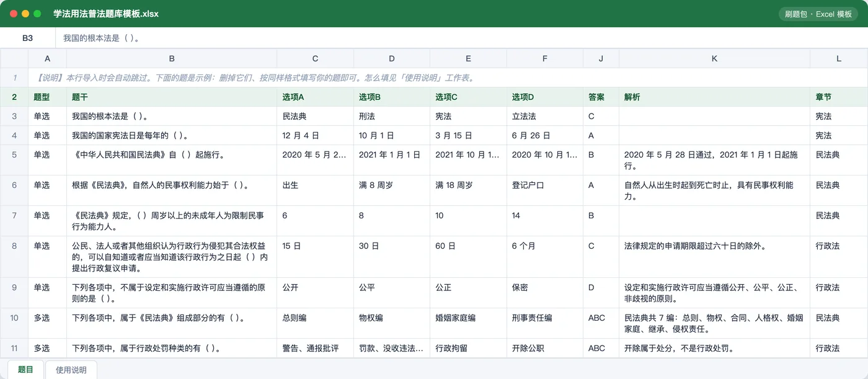Select the cell 登记户口
868x379 pixels.
coord(545,190)
